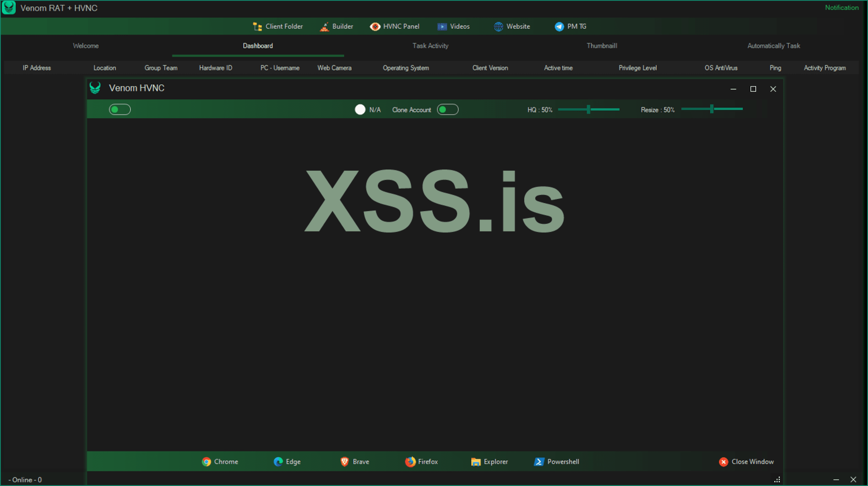Select the N/A radio indicator

coord(360,109)
